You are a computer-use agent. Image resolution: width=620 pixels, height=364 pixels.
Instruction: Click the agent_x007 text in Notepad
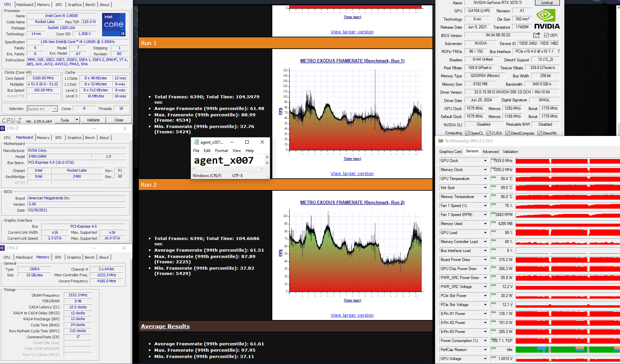coord(224,160)
